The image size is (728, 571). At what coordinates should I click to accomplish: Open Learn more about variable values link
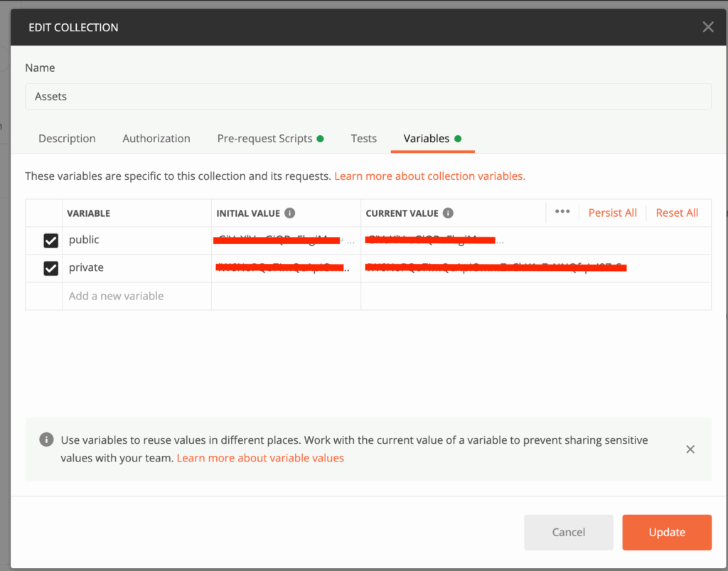click(x=260, y=458)
